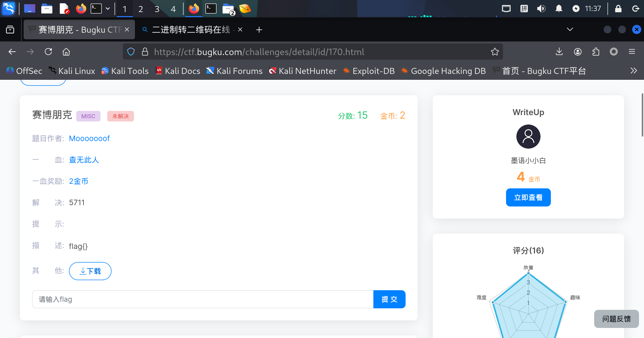The image size is (644, 338).
Task: Click the volume speaker tray icon
Action: click(541, 9)
